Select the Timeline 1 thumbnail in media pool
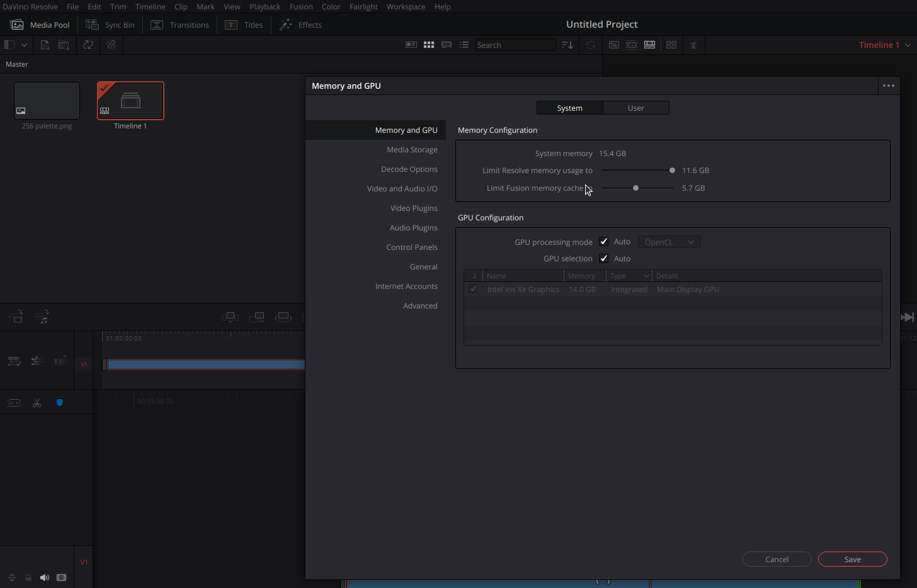The height and width of the screenshot is (588, 917). (130, 101)
